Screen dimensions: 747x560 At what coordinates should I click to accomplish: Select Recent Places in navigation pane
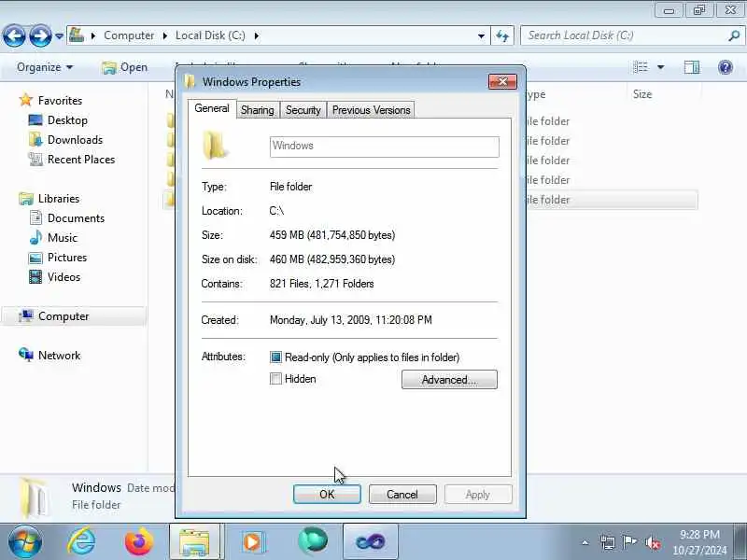pyautogui.click(x=81, y=159)
